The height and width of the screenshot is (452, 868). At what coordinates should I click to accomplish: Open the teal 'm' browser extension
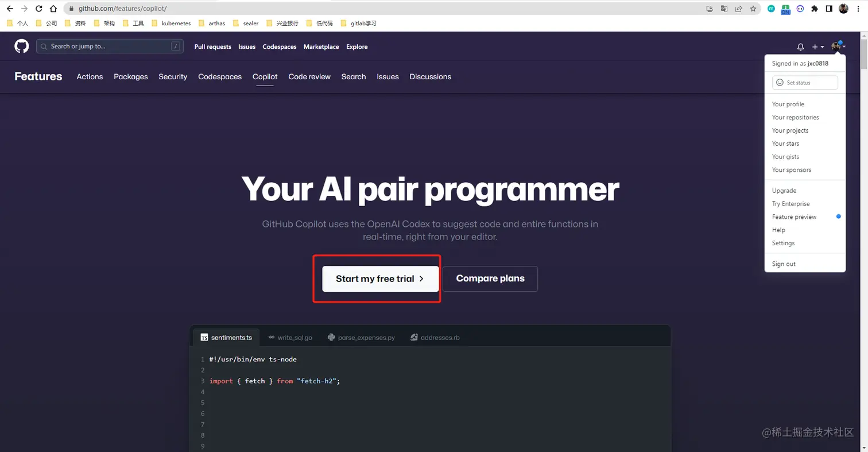pyautogui.click(x=772, y=9)
